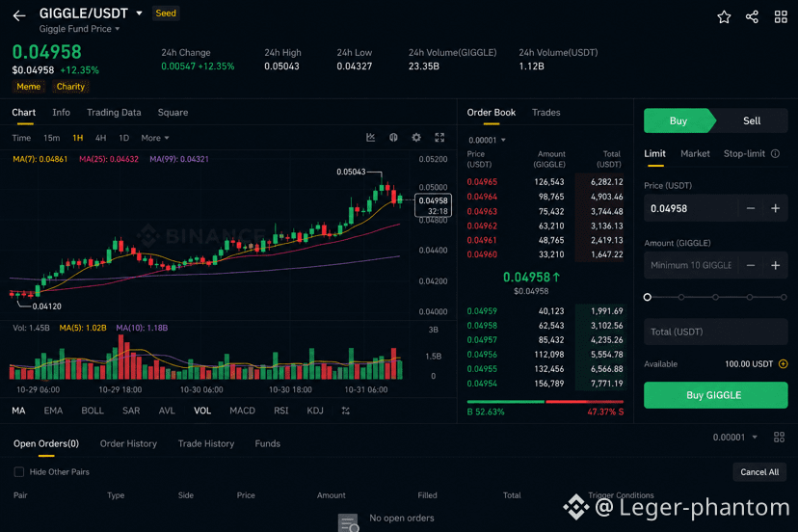
Task: Open order book 0.00001 precision dropdown
Action: tap(487, 140)
